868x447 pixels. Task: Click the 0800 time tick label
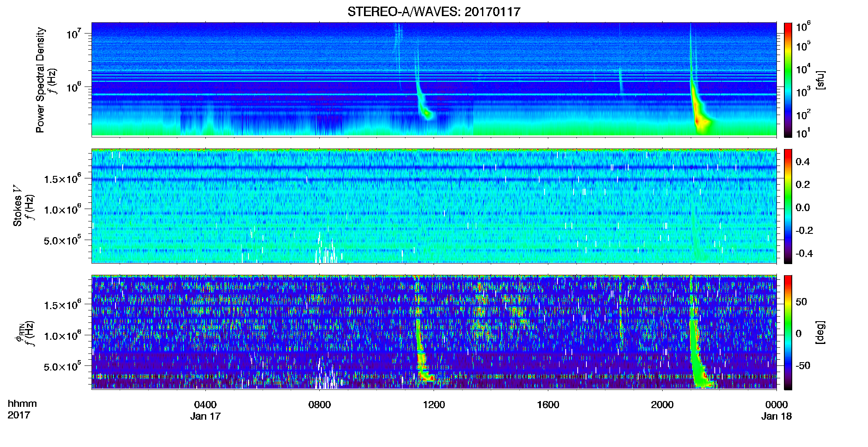(x=319, y=404)
